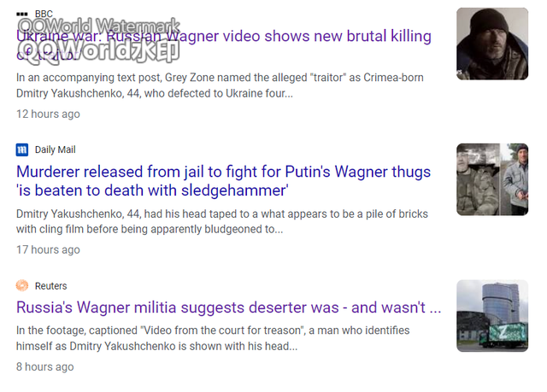Click Daily Mail two-photo thumbnail
Screen dimensions: 547x392
492,179
